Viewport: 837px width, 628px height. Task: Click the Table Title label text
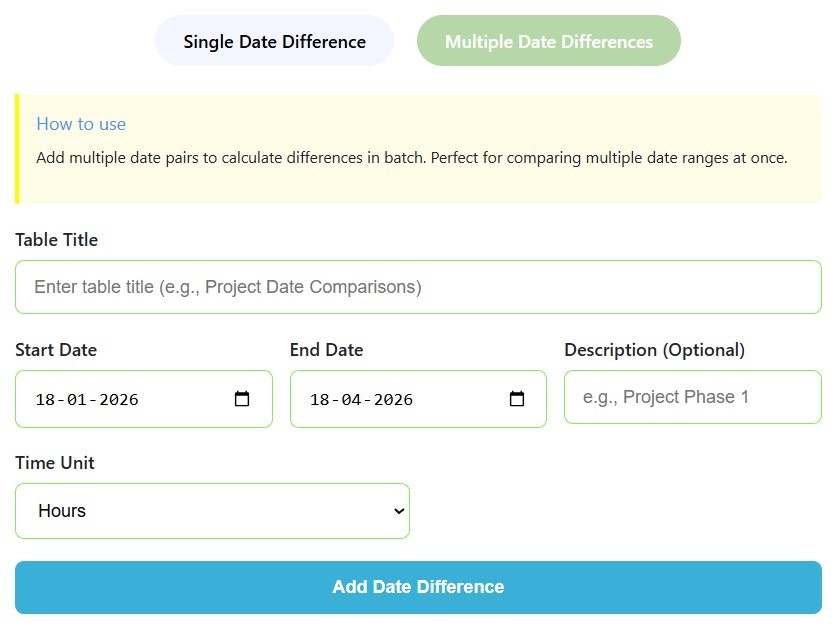56,240
